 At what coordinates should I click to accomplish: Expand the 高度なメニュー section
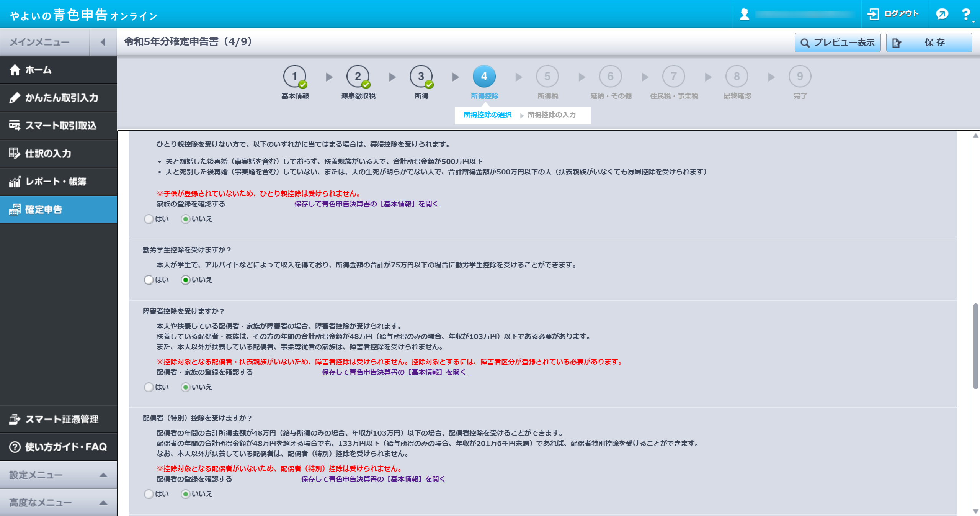[103, 503]
